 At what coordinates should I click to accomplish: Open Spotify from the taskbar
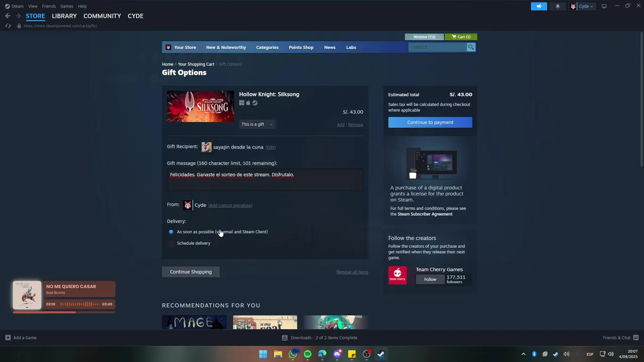[307, 354]
